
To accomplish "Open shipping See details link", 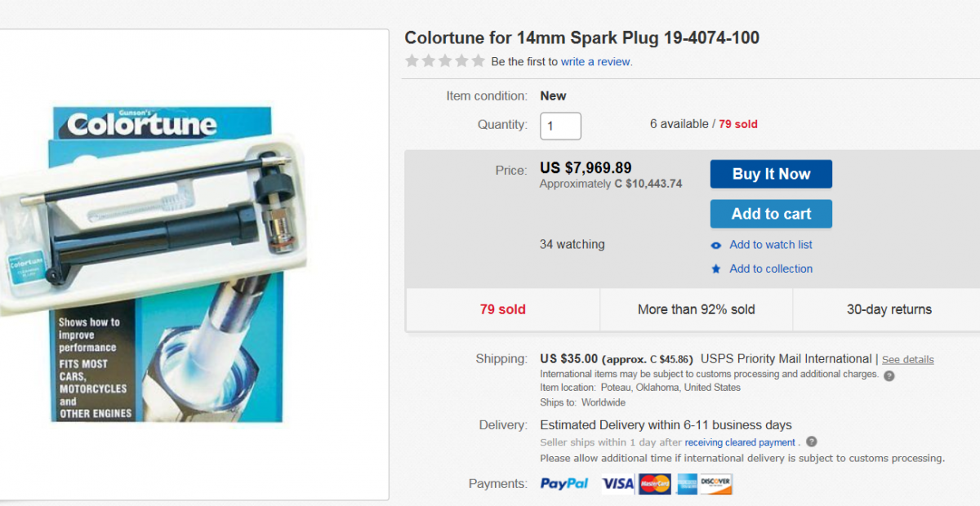I will (x=907, y=360).
